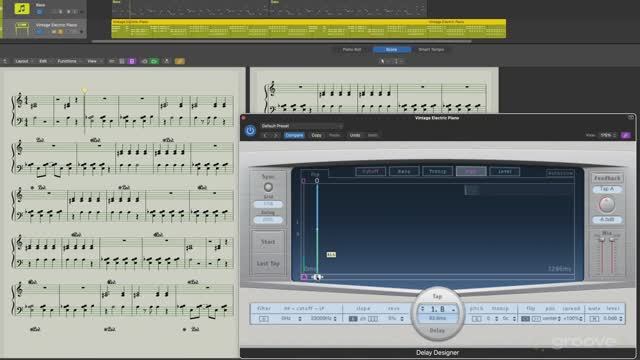Select the Level view tab
Screen dimensions: 640x360
(504, 171)
